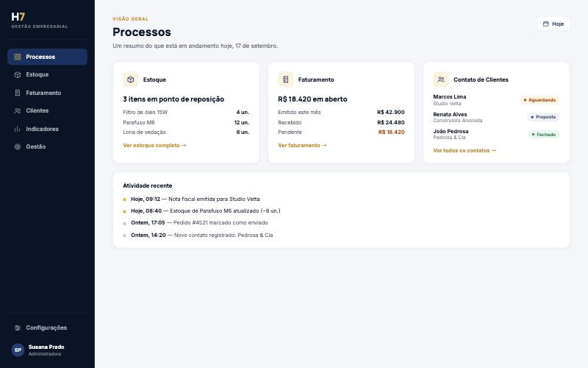Screen dimensions: 588x368
Task: Click the orange R$ 18.420 pending value
Action: (392, 132)
